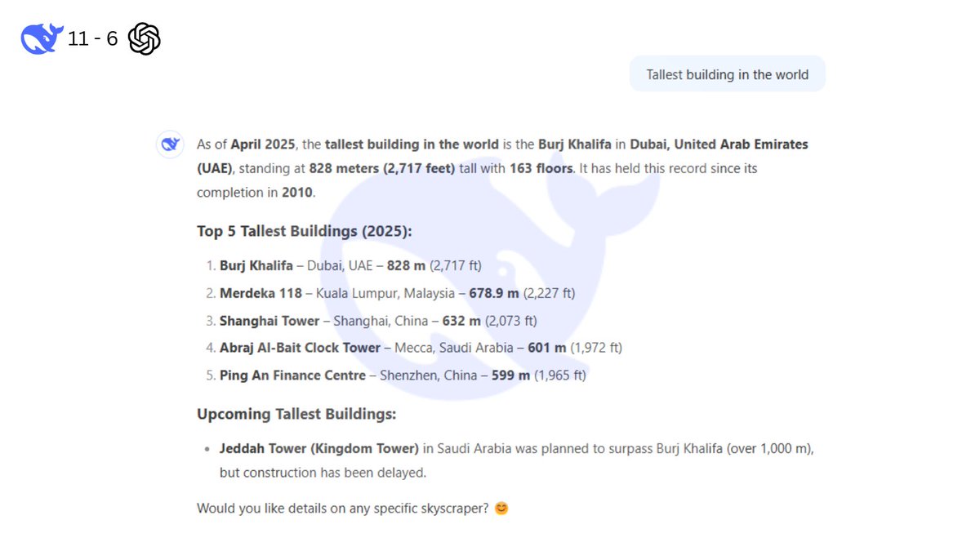Click '(2,227 ft)' in item 2
Screen dimensions: 980x551
pyautogui.click(x=550, y=293)
